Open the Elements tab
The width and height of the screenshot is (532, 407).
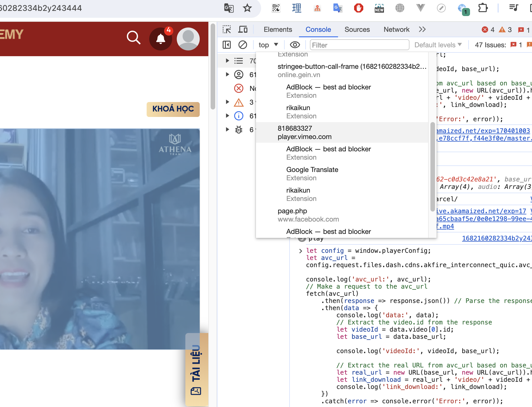point(278,30)
